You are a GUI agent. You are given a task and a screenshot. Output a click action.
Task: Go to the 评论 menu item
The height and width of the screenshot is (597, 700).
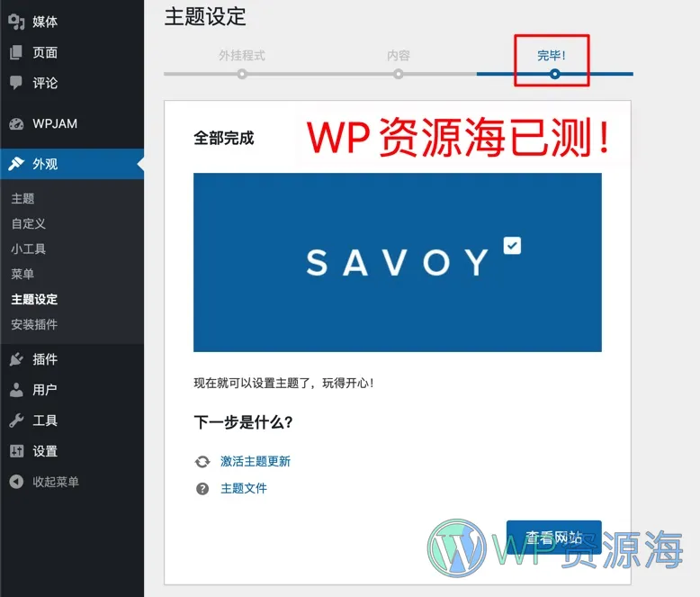pos(72,83)
